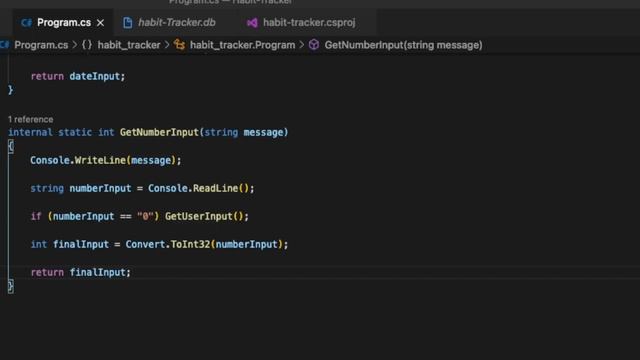
Task: Select habit_tracker namespace in breadcrumb
Action: [129, 45]
